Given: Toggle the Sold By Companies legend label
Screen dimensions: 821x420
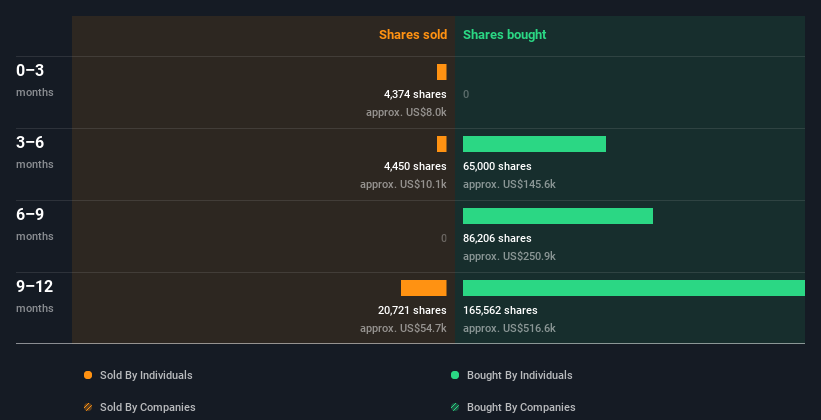Looking at the screenshot, I should (x=148, y=407).
